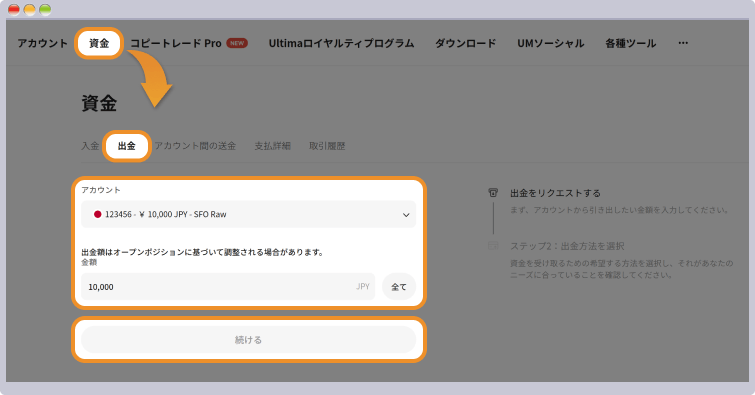Click the JPY currency label in amount field
The width and height of the screenshot is (755, 395).
pos(363,287)
